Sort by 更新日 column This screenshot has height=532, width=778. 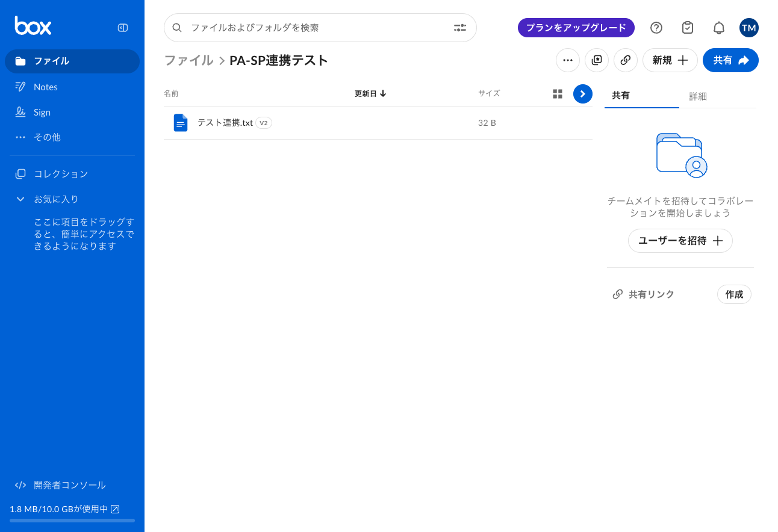370,93
